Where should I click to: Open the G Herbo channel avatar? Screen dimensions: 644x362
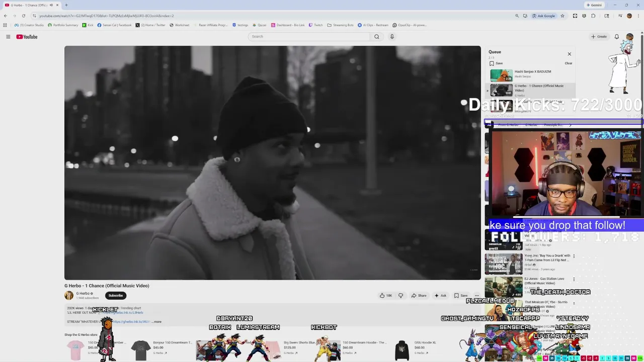[x=69, y=296]
